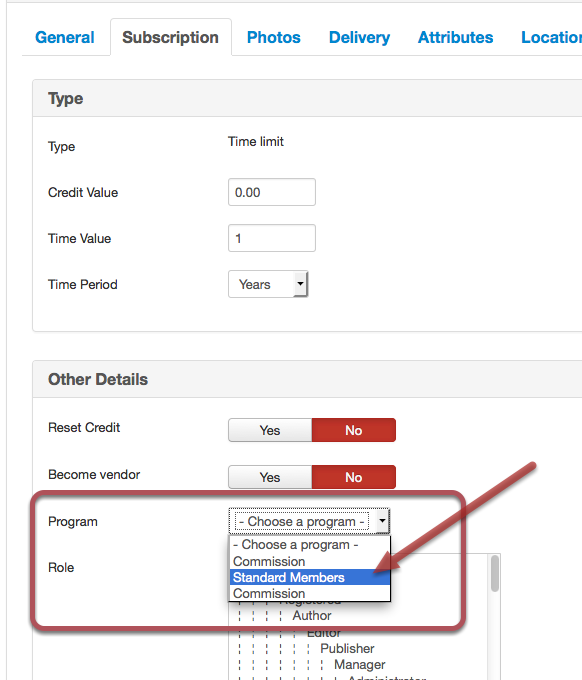This screenshot has height=680, width=582.
Task: Select the Standard Members program option
Action: click(x=310, y=577)
